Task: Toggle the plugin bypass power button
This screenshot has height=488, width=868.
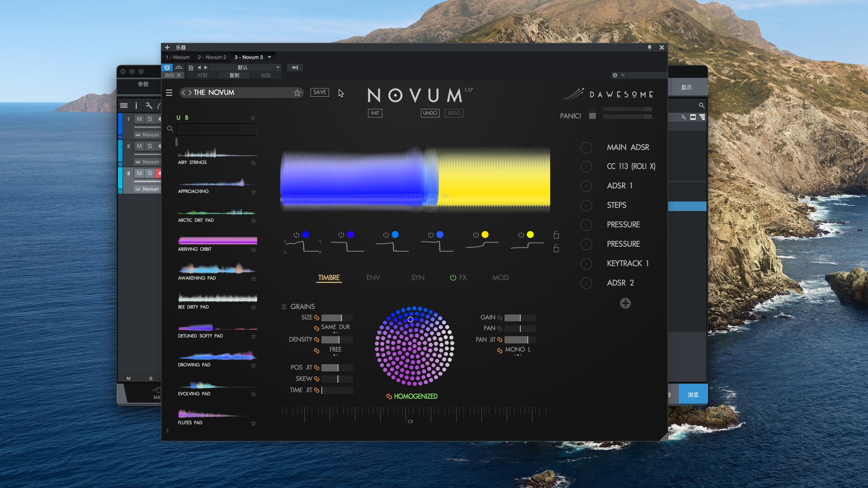Action: click(167, 67)
